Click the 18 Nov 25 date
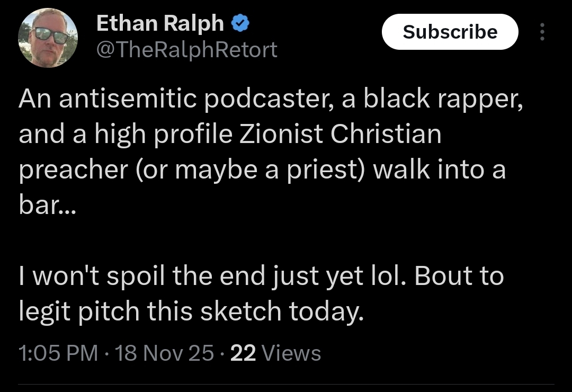 point(164,353)
